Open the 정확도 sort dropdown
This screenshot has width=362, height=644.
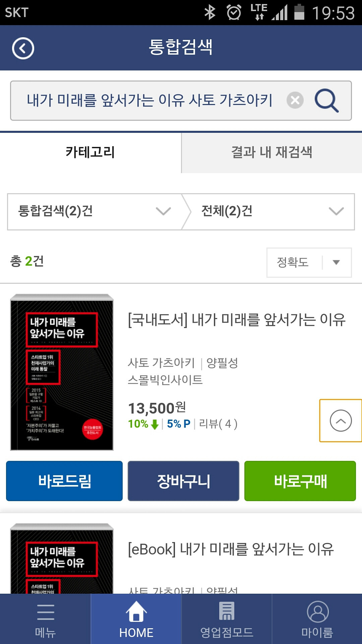point(309,263)
